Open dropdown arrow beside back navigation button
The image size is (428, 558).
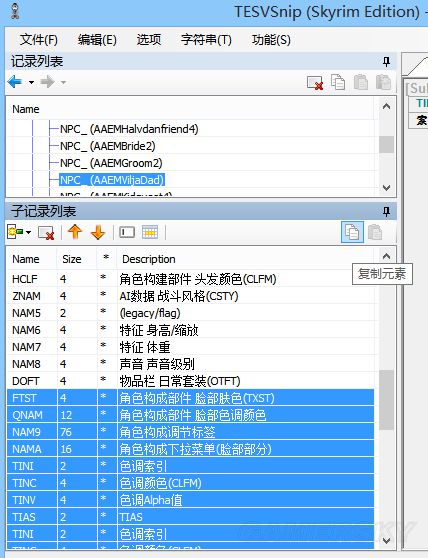(x=31, y=83)
